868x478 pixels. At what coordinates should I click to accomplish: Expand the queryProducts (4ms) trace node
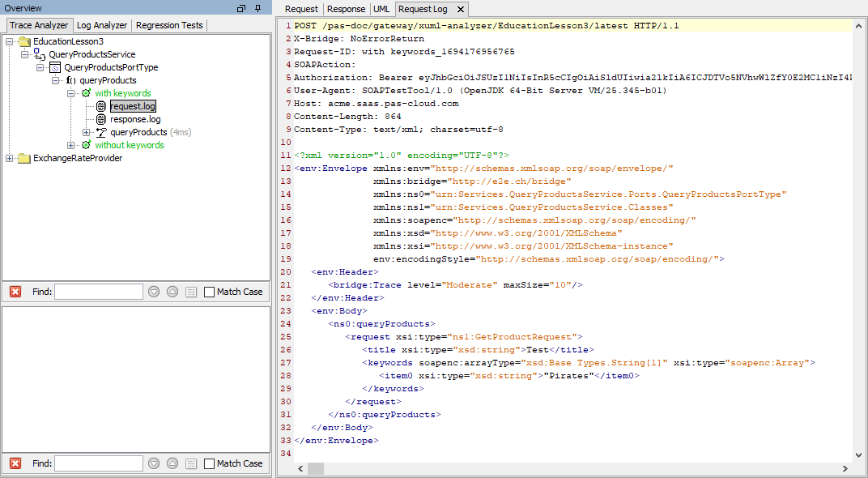[86, 132]
